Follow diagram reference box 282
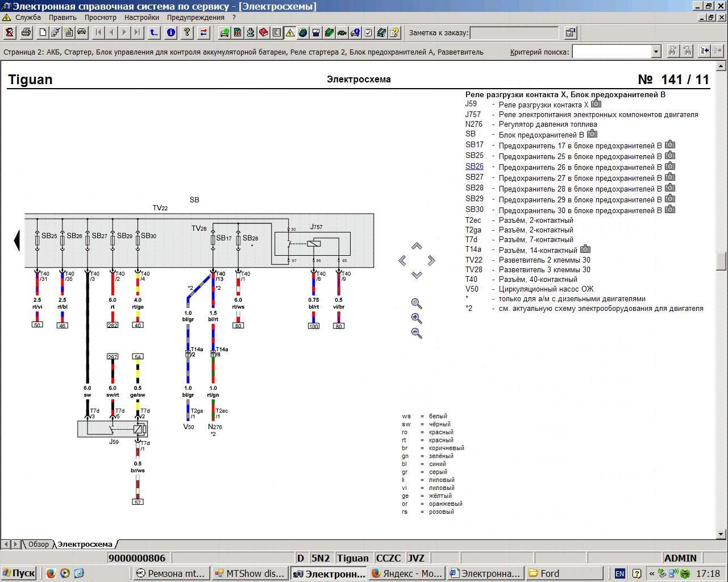 coord(113,325)
